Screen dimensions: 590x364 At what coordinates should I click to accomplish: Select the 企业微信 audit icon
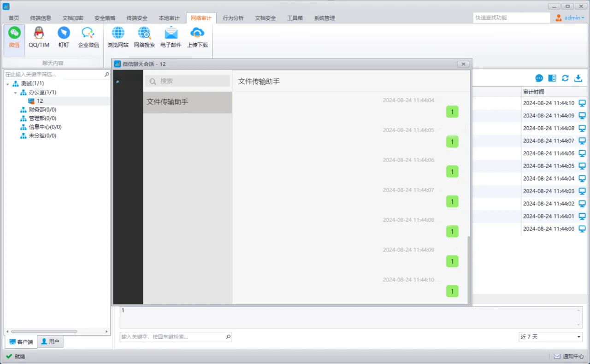(x=88, y=37)
